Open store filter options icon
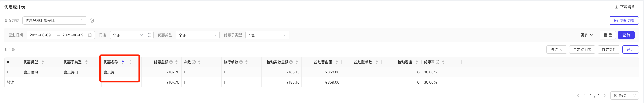Image resolution: width=644 pixels, height=103 pixels. pyautogui.click(x=149, y=35)
